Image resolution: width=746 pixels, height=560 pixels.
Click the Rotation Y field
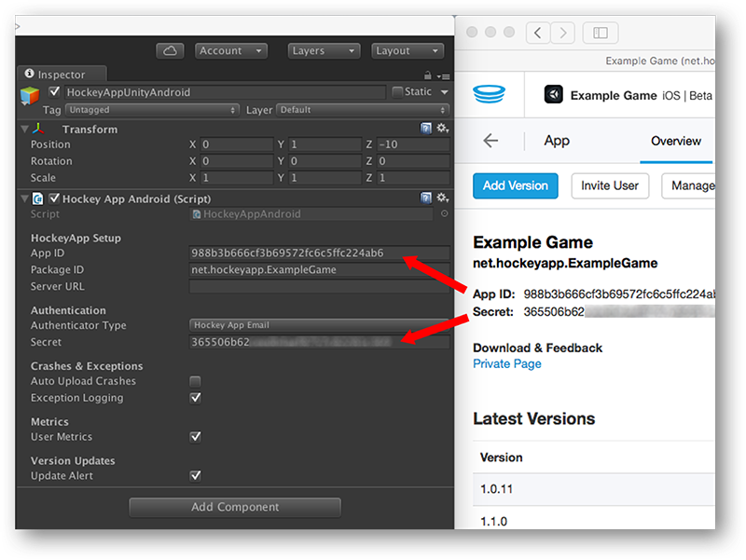325,160
